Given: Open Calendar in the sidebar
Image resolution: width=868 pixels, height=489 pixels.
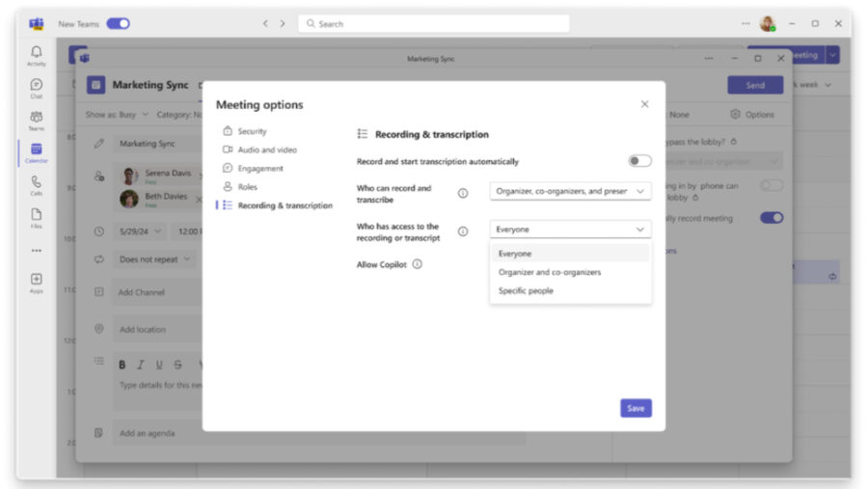Looking at the screenshot, I should (x=37, y=152).
